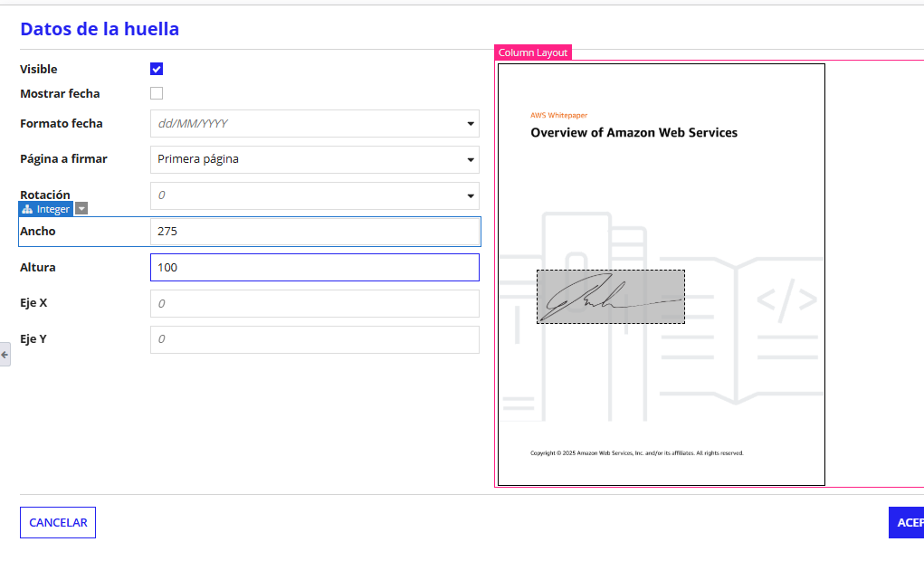Click the Integer widget hierarchy icon
The image size is (924, 580).
[27, 209]
